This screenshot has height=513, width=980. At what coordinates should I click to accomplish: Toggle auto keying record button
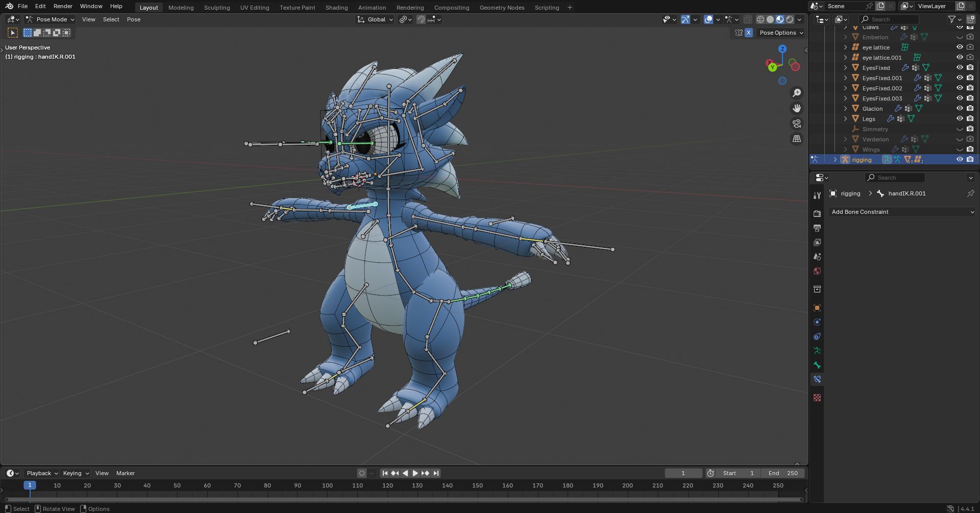coord(362,473)
